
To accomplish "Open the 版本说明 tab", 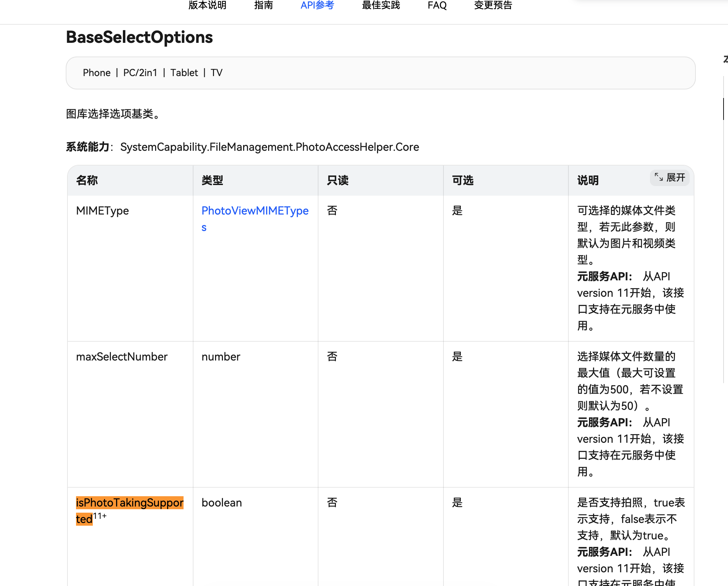I will point(207,5).
